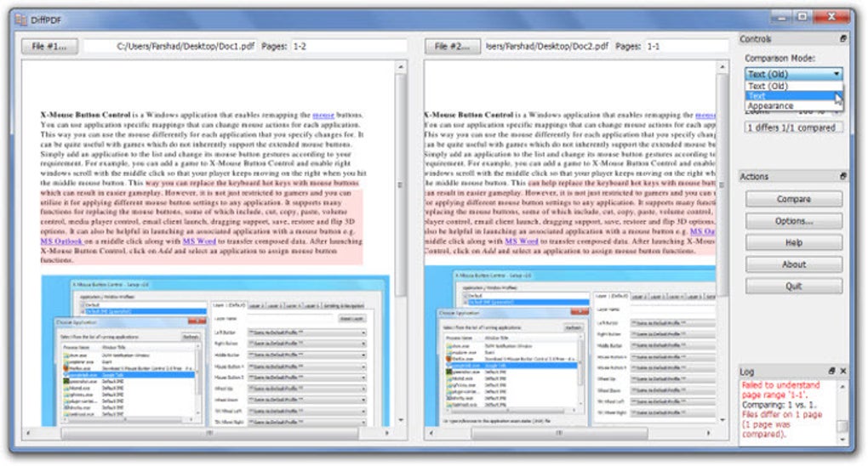Run comparison with the Compare button
868x466 pixels.
794,199
